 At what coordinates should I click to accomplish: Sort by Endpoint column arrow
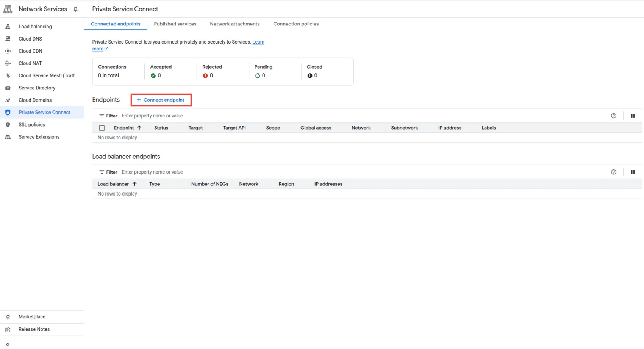139,128
